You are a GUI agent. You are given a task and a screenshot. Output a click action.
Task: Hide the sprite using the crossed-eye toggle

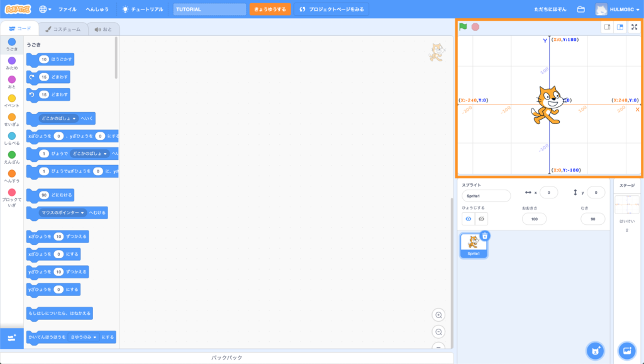point(481,219)
